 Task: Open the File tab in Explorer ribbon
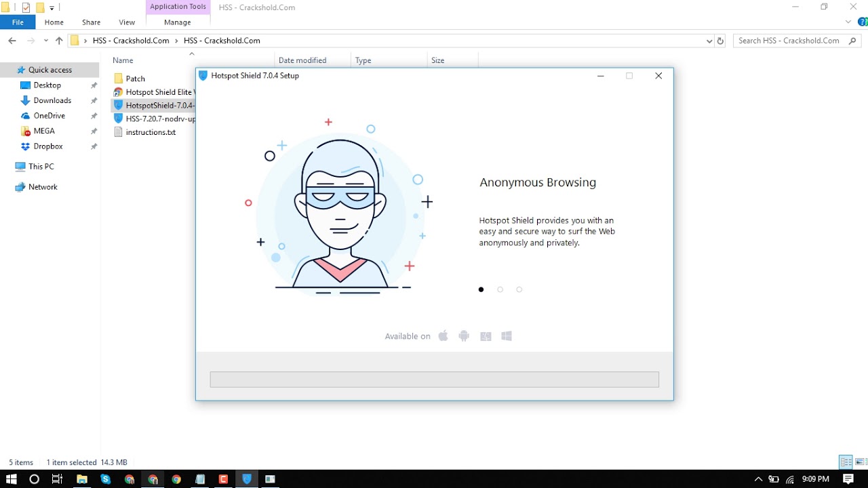(18, 22)
